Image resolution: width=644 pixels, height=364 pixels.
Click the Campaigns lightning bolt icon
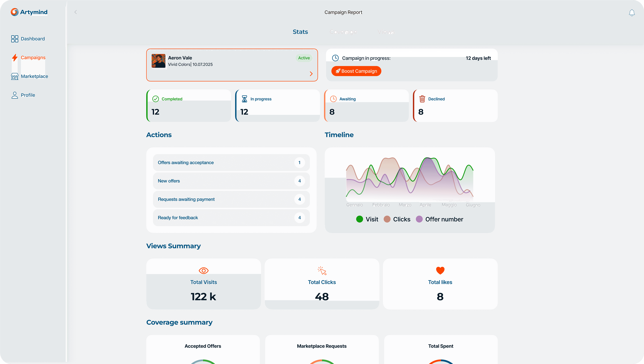coord(15,58)
